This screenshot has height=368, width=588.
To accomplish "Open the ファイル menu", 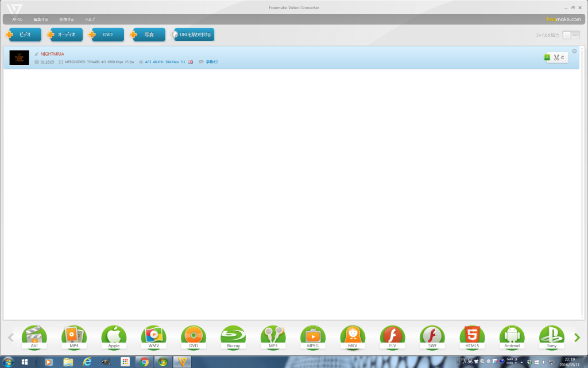I will (x=17, y=20).
